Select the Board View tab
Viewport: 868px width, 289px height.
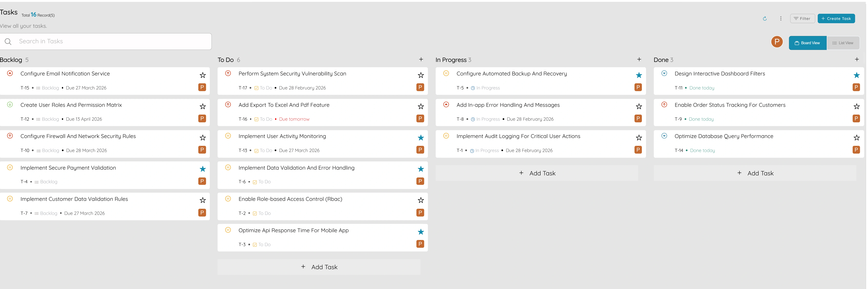pos(807,43)
